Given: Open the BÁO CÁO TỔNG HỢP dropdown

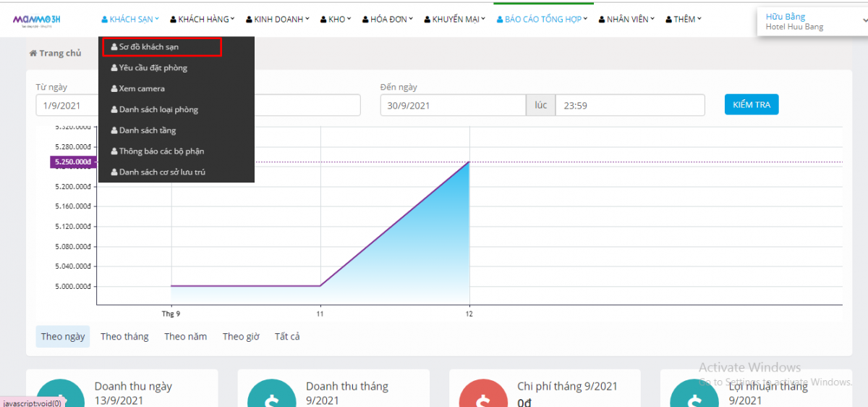Looking at the screenshot, I should [x=542, y=20].
